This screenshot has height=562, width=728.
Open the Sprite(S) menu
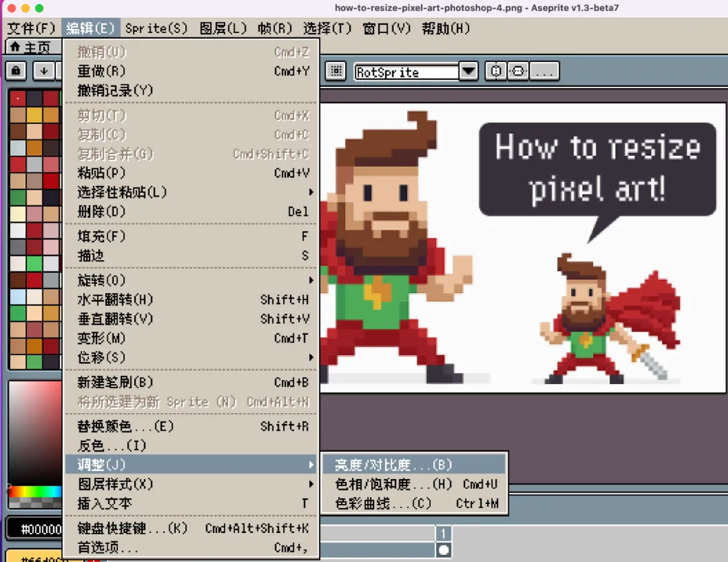156,28
